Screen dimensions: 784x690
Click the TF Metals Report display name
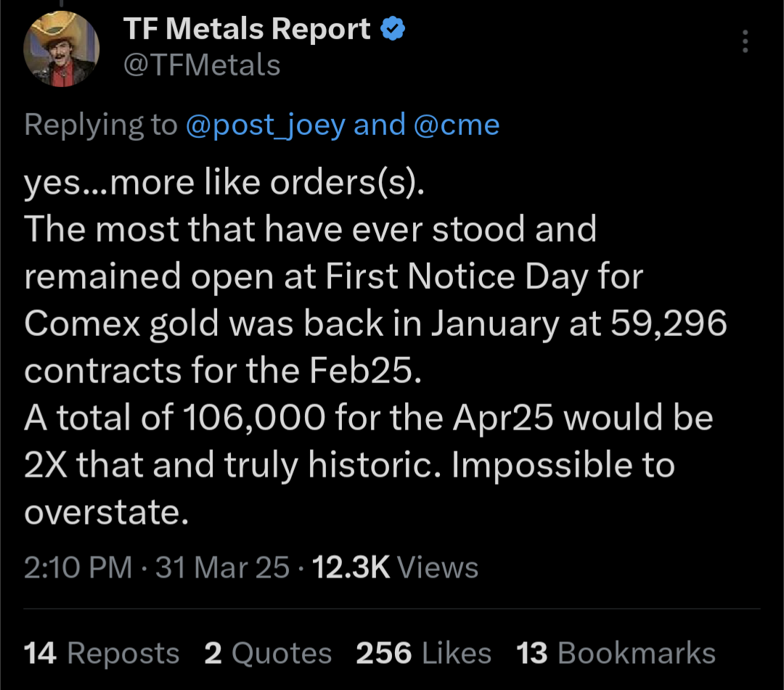[x=247, y=30]
